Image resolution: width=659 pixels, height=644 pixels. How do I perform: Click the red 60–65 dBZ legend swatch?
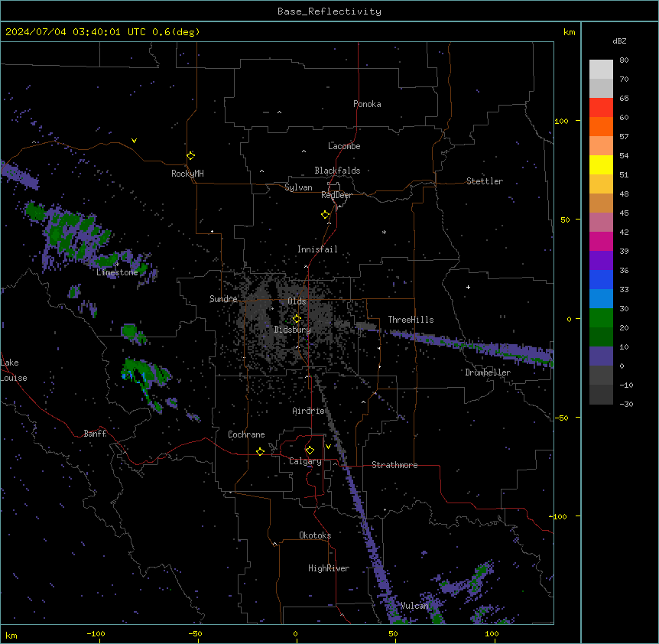click(601, 107)
